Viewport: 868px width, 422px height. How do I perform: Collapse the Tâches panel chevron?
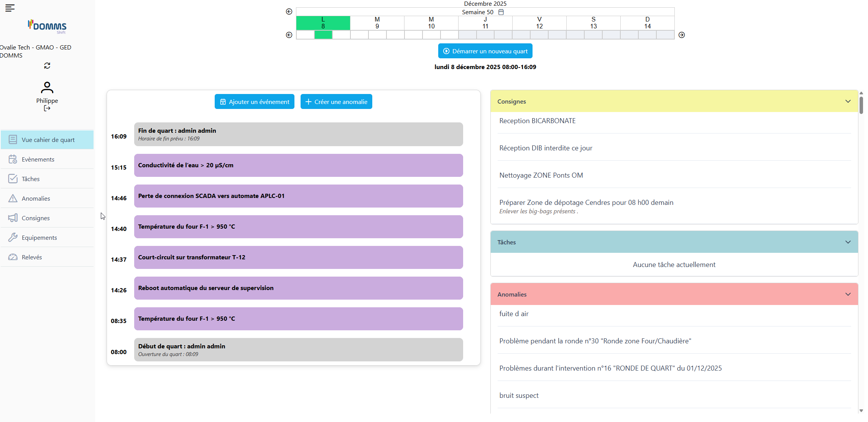pyautogui.click(x=848, y=242)
